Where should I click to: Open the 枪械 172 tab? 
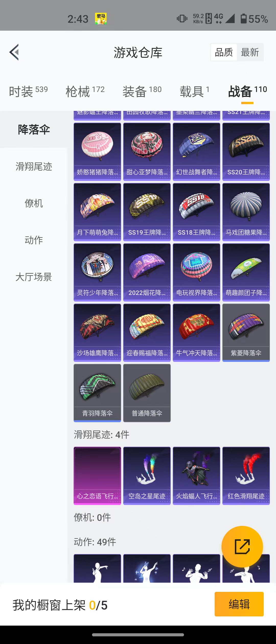(x=85, y=91)
